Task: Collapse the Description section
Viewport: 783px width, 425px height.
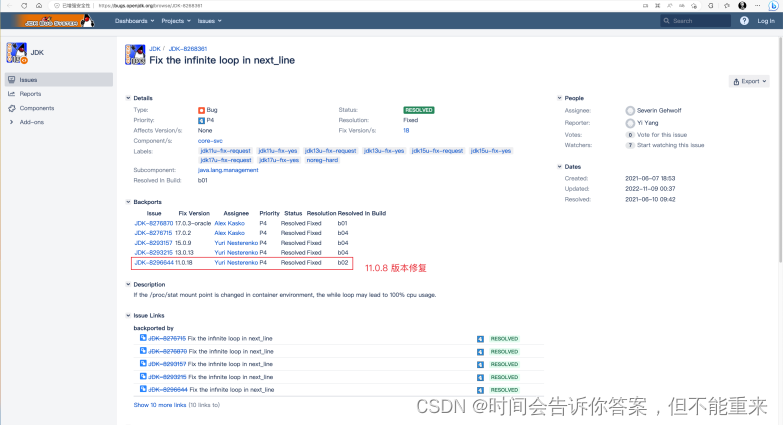Action: [128, 284]
